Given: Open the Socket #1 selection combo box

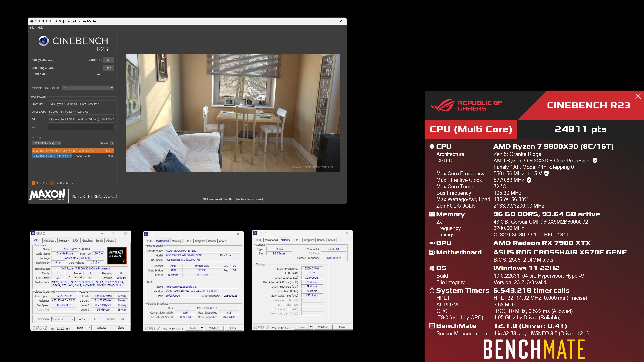Looking at the screenshot, I should pyautogui.click(x=63, y=319).
